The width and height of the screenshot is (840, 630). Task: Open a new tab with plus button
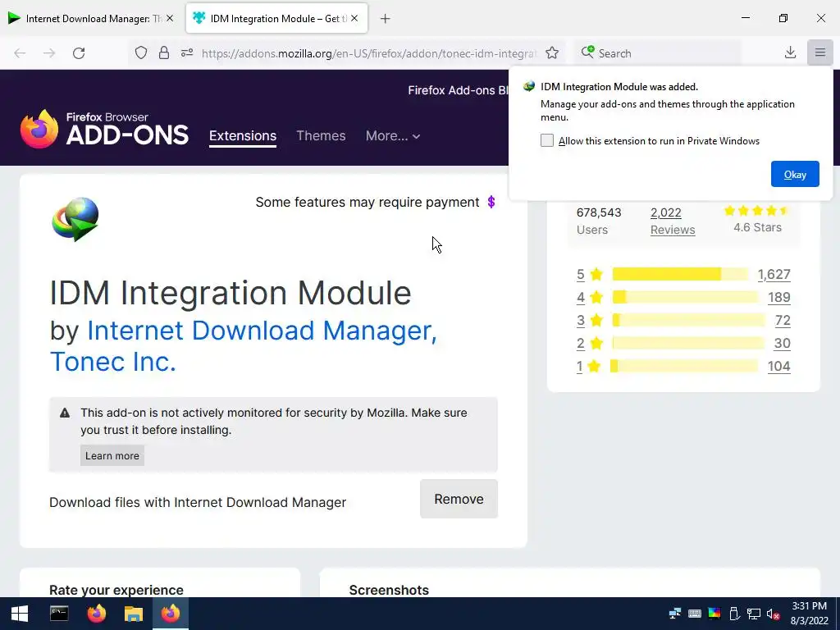[386, 19]
